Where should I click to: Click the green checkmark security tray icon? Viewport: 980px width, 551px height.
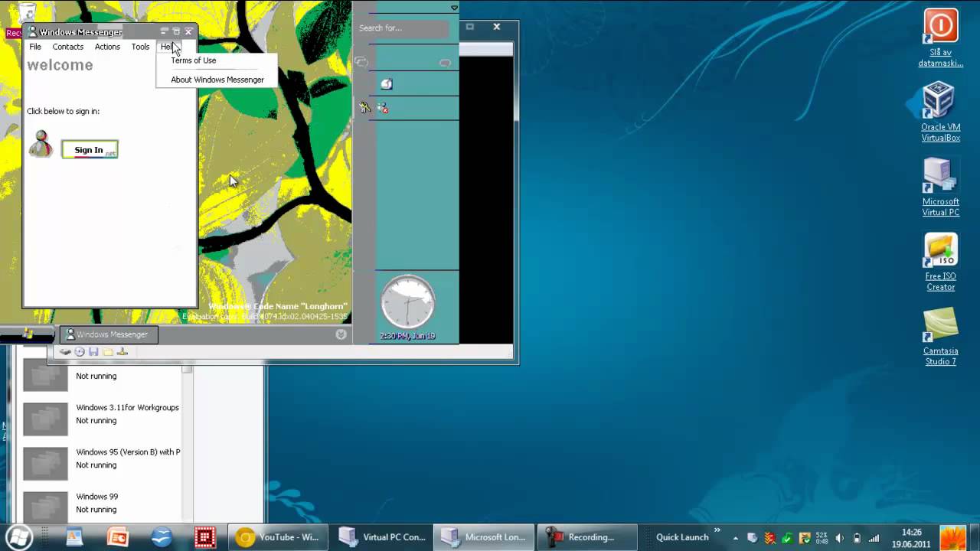pos(787,538)
